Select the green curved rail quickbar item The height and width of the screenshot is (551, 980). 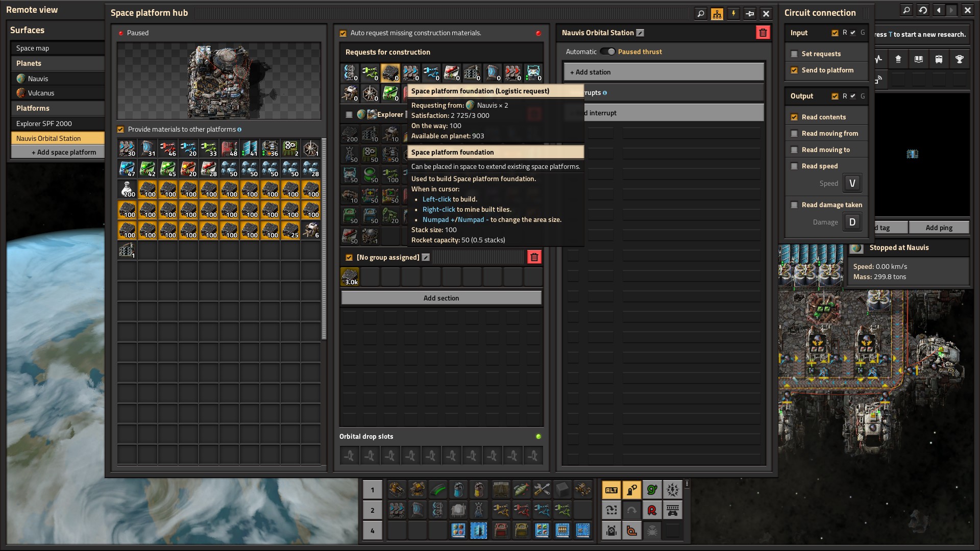click(438, 490)
